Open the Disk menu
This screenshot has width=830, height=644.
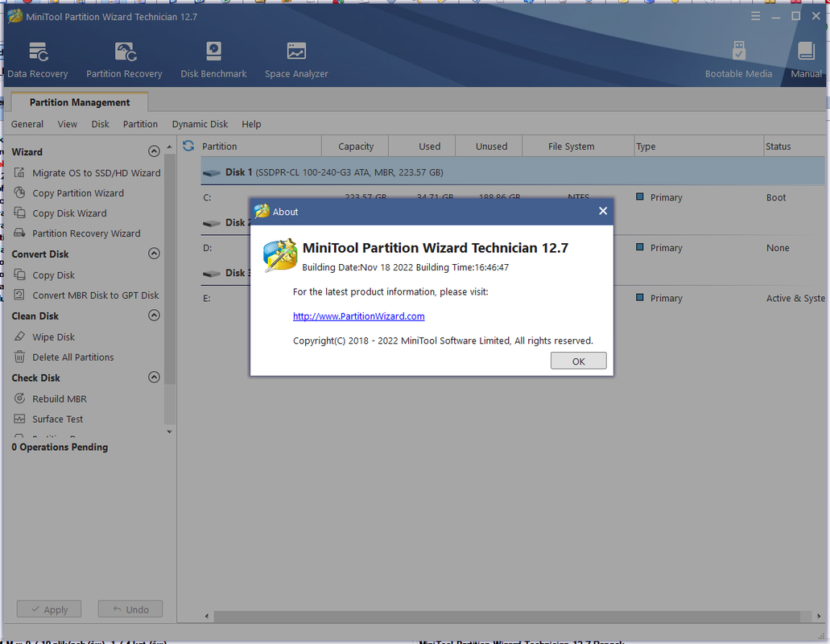(x=100, y=124)
